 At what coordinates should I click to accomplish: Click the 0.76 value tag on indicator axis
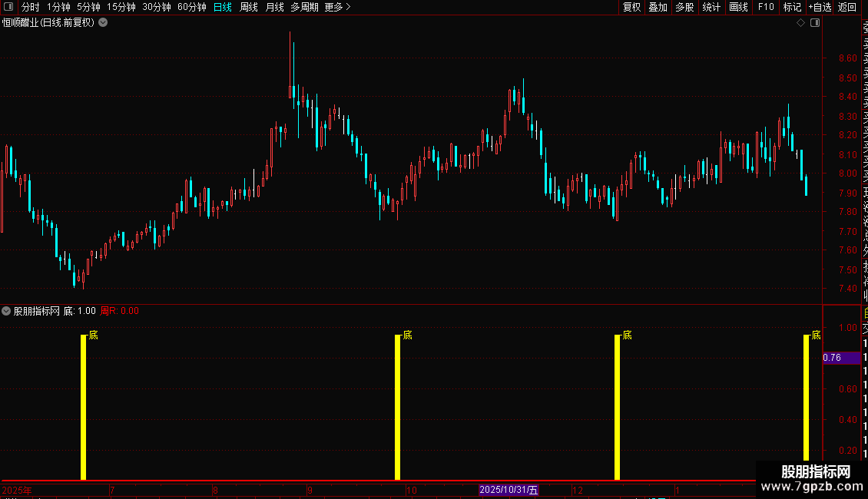[841, 358]
